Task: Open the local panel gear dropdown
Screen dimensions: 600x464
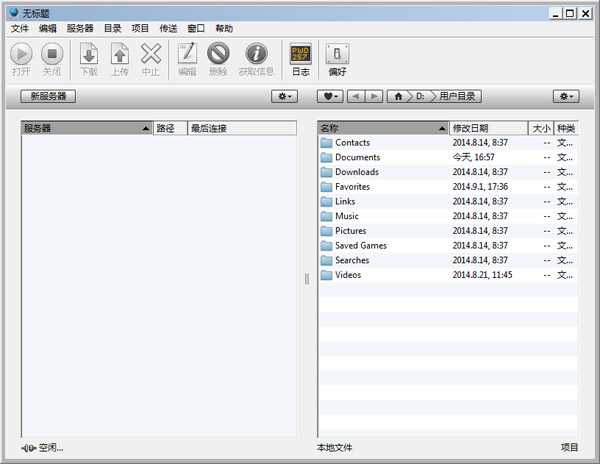Action: pos(566,96)
